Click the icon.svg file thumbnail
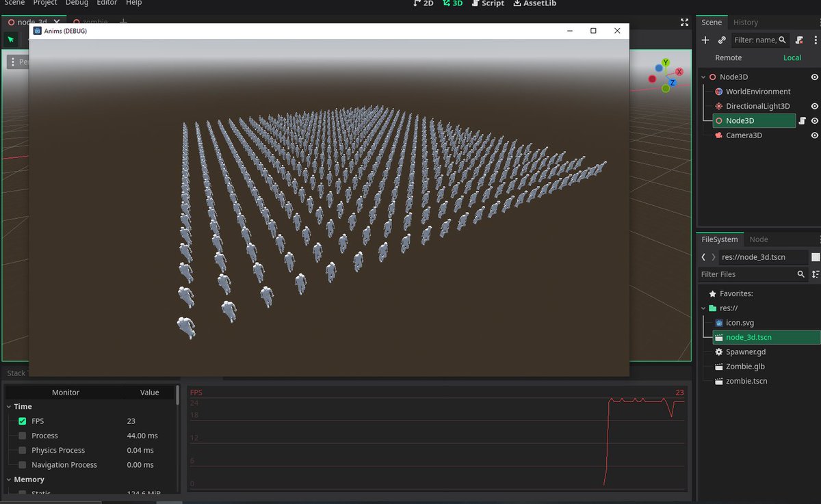This screenshot has height=504, width=821. (719, 323)
